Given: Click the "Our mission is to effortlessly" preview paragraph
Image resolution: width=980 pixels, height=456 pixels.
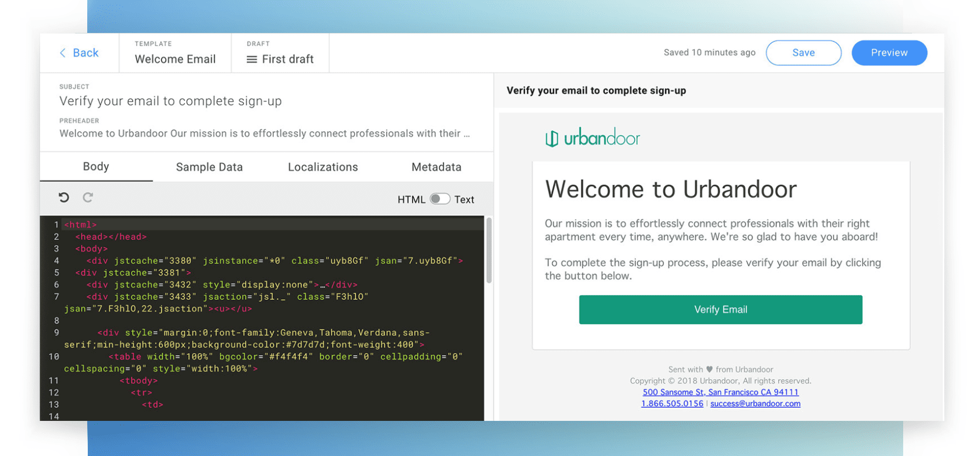Looking at the screenshot, I should point(711,230).
